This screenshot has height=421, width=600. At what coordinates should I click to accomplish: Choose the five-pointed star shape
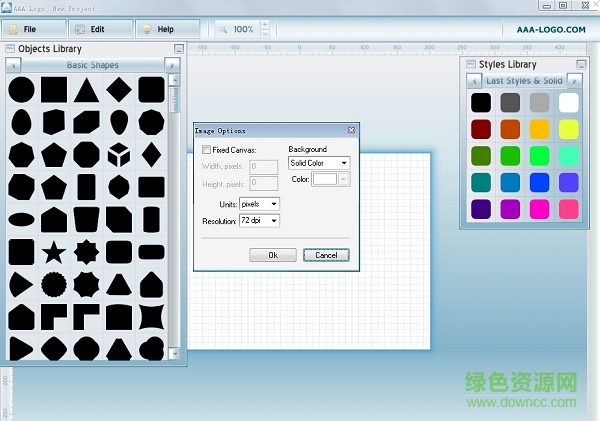tap(54, 250)
